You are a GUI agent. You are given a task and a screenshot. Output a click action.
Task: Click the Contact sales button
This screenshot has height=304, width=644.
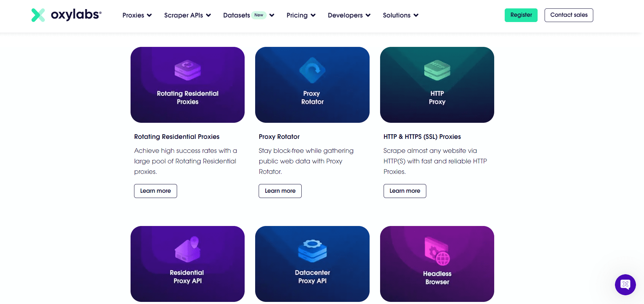click(569, 15)
